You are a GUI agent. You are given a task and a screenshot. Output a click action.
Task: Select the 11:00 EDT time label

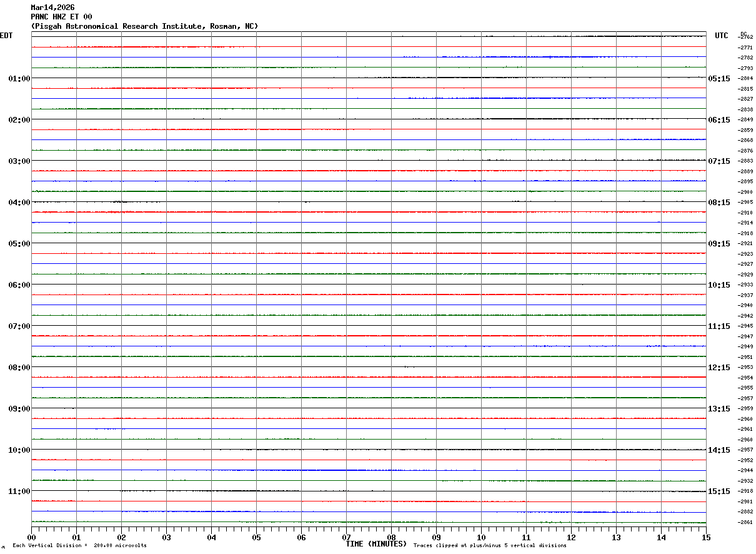pyautogui.click(x=19, y=491)
